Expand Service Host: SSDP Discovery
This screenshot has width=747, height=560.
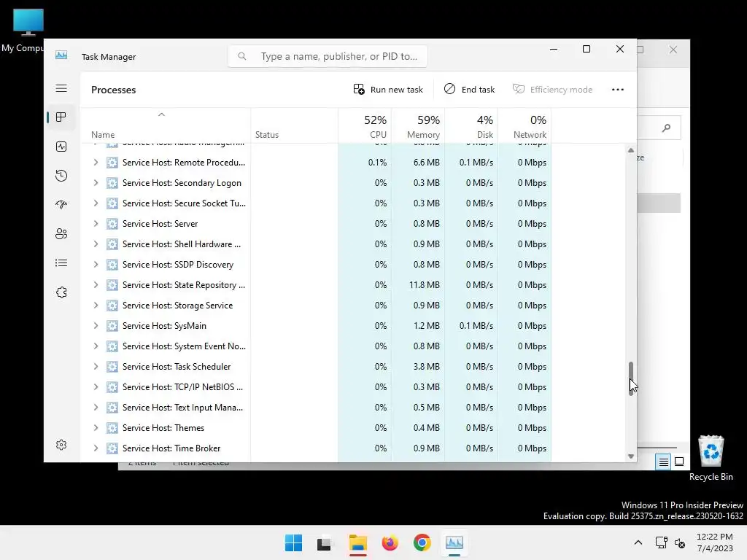click(x=96, y=265)
